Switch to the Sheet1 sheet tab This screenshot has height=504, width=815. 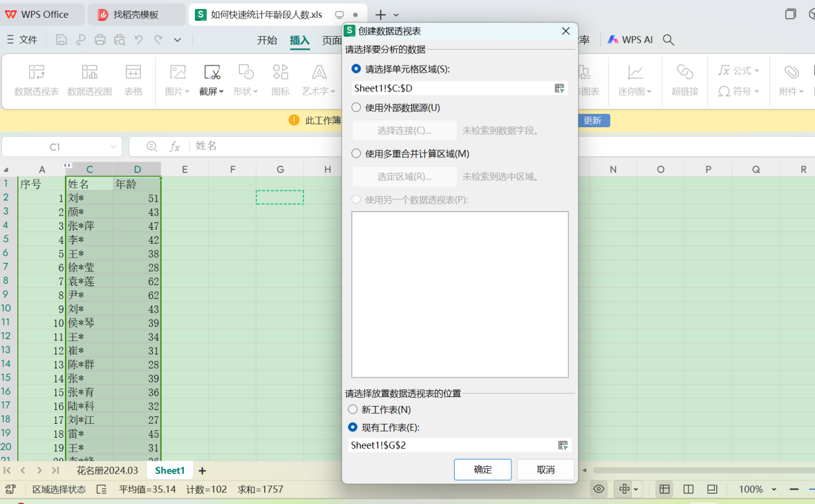[x=170, y=471]
